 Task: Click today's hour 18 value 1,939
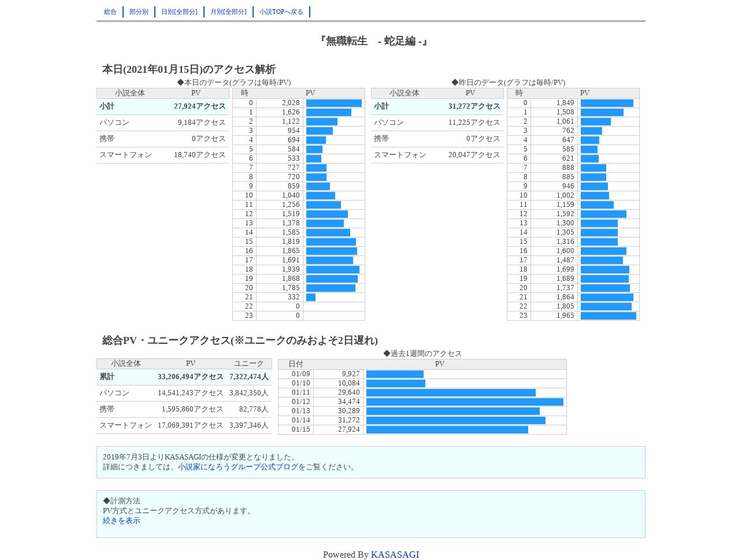coord(291,269)
